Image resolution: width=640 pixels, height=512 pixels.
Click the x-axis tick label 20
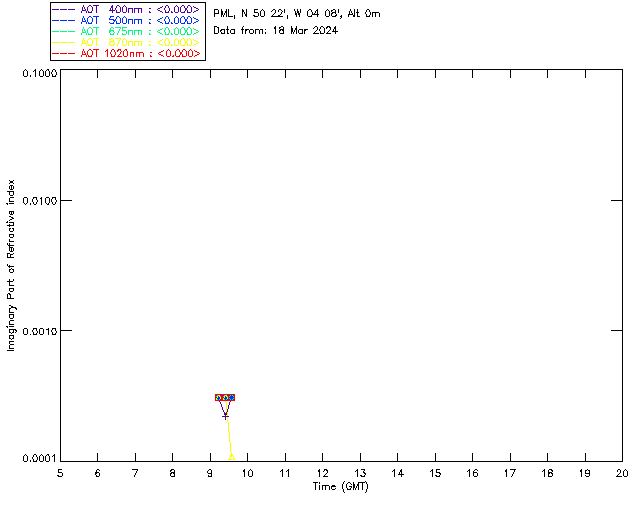pos(621,473)
